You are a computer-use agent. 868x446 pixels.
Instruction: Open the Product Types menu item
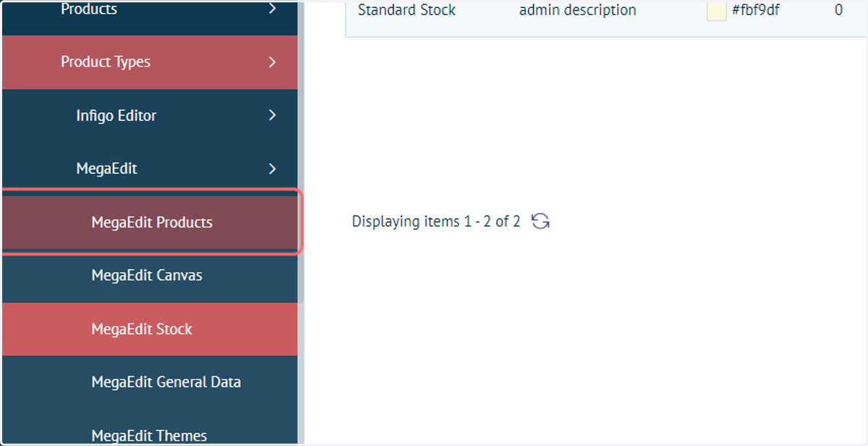point(150,62)
